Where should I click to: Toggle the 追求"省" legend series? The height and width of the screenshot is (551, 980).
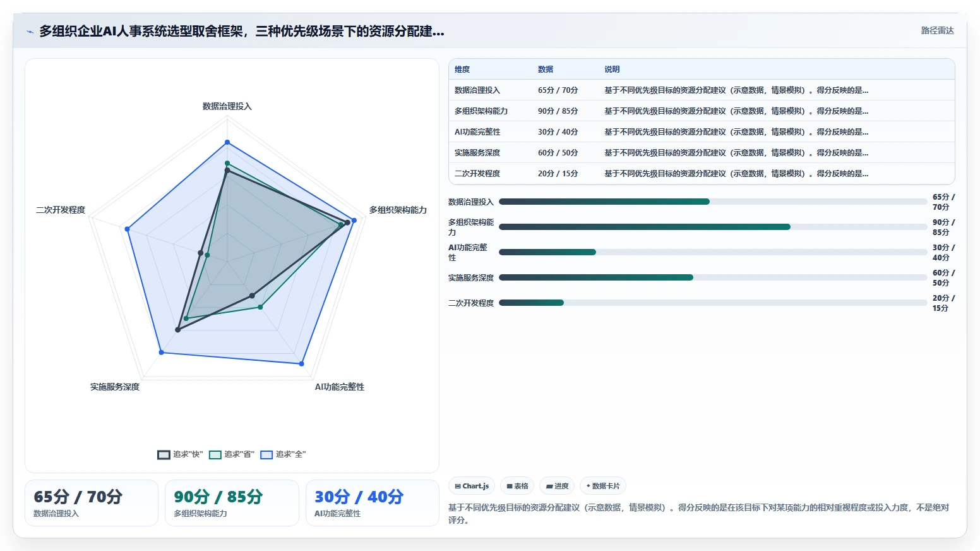tap(231, 454)
